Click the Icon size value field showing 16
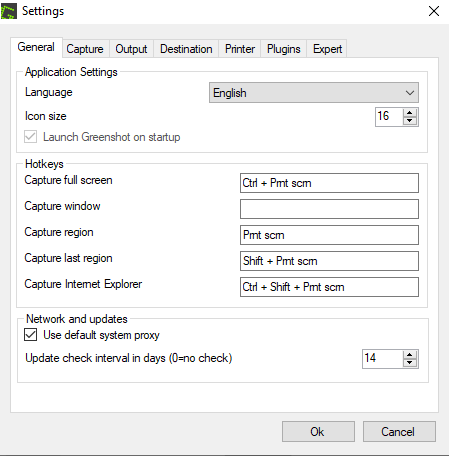This screenshot has height=456, width=449. (389, 117)
